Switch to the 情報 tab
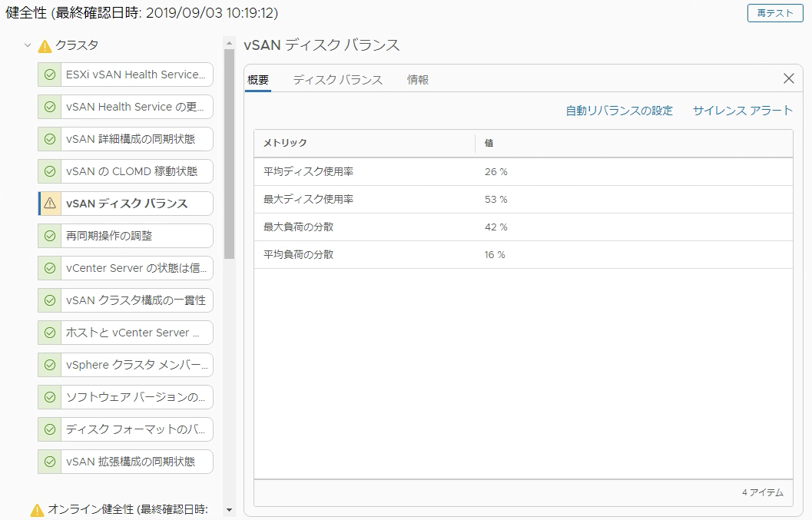Image resolution: width=812 pixels, height=520 pixels. click(x=418, y=80)
